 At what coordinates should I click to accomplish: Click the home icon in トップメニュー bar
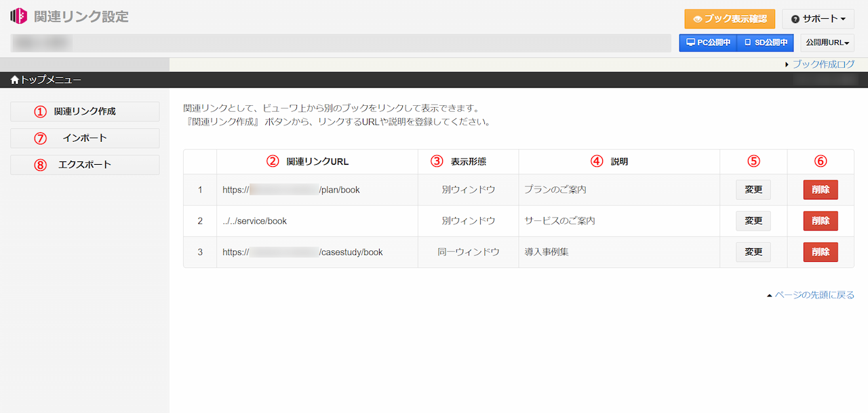pyautogui.click(x=15, y=80)
